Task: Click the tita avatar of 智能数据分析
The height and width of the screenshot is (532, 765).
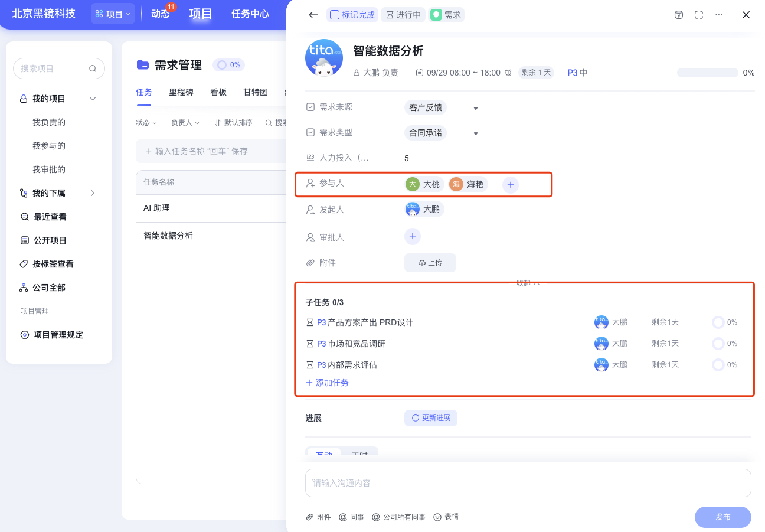Action: (324, 58)
